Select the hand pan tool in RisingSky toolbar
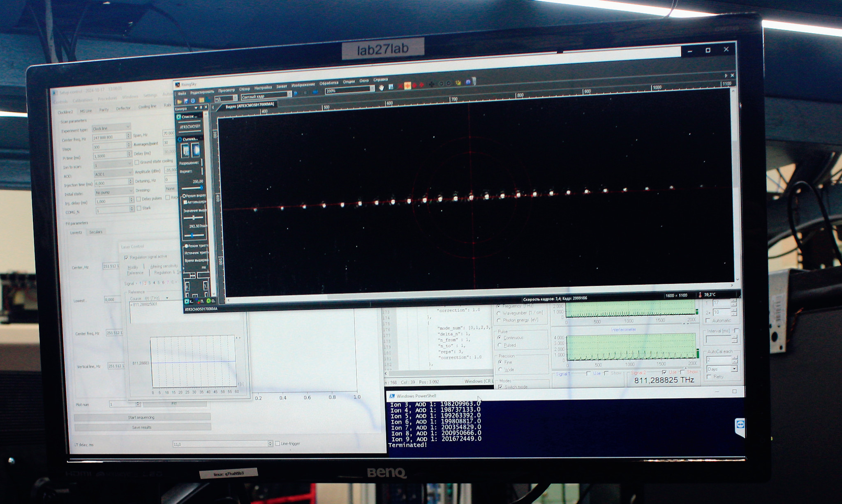 pos(381,88)
